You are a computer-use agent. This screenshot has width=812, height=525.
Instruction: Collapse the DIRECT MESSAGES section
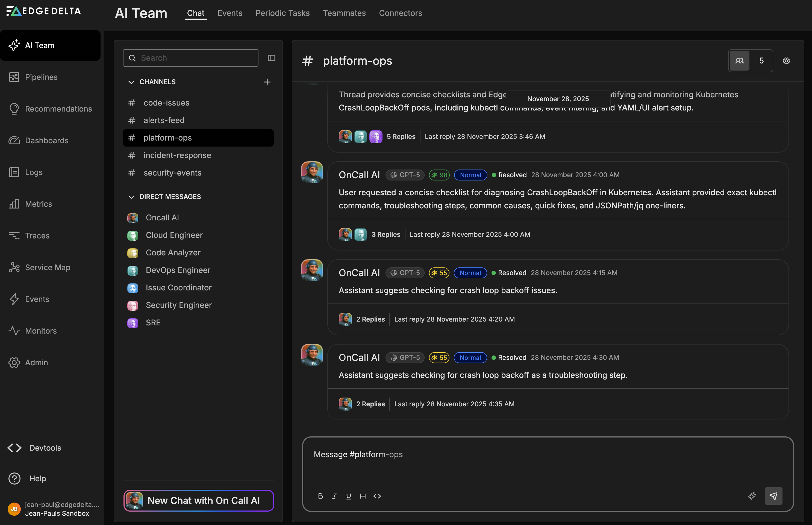click(x=131, y=197)
